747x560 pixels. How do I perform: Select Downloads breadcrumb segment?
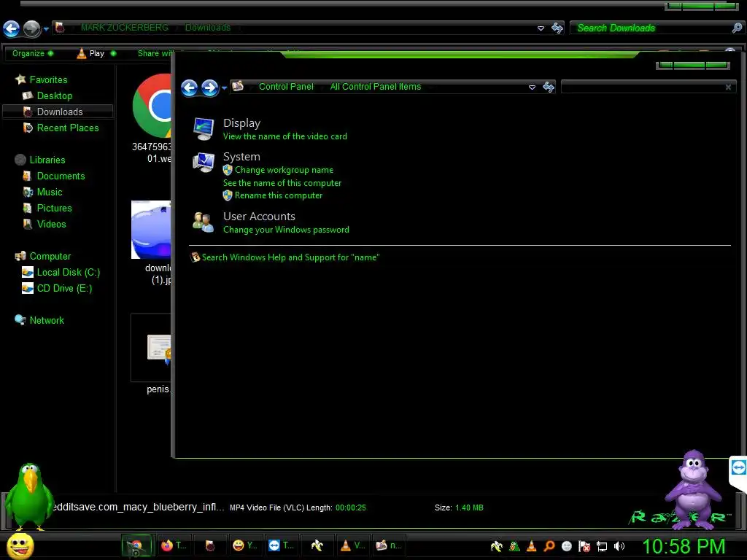coord(208,28)
